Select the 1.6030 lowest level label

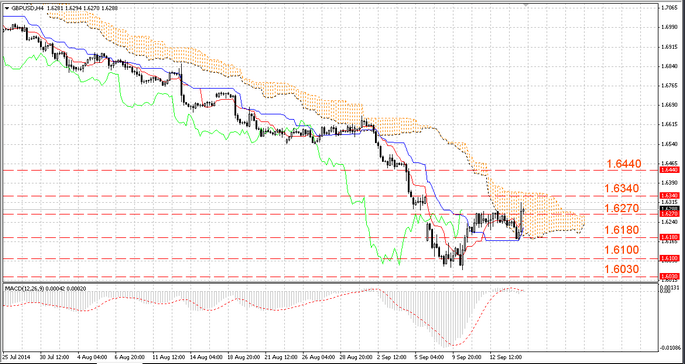(622, 269)
